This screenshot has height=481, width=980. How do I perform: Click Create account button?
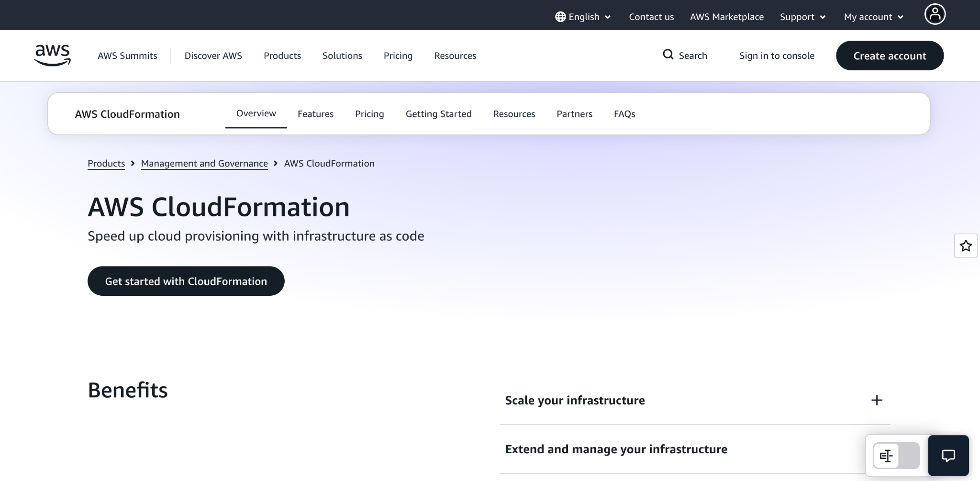pyautogui.click(x=890, y=56)
